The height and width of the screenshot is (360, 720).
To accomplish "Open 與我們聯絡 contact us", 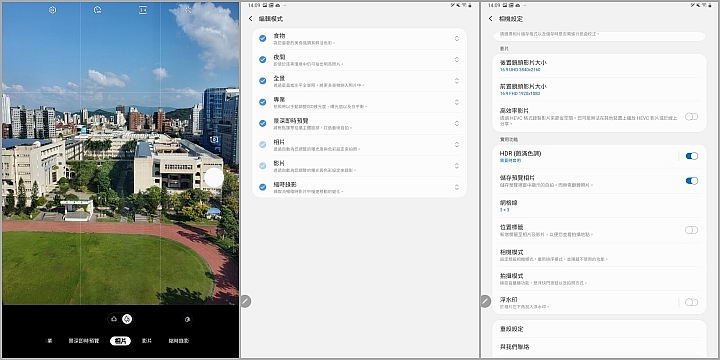I will point(599,347).
